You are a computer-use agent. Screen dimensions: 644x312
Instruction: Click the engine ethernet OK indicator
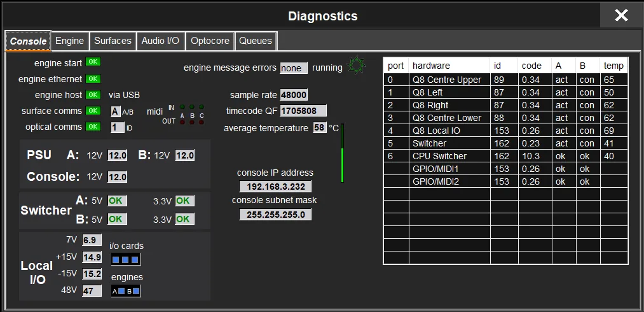click(93, 78)
